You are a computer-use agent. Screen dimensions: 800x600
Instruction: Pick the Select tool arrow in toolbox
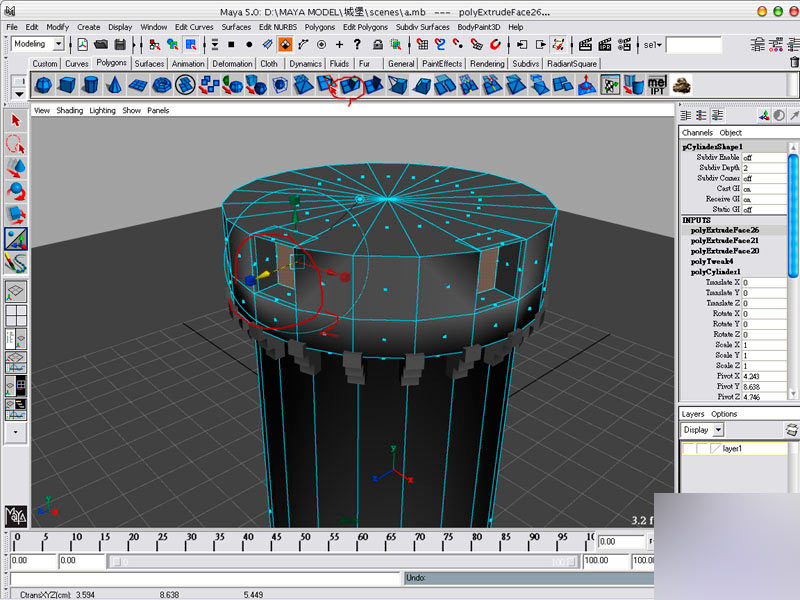[x=16, y=120]
